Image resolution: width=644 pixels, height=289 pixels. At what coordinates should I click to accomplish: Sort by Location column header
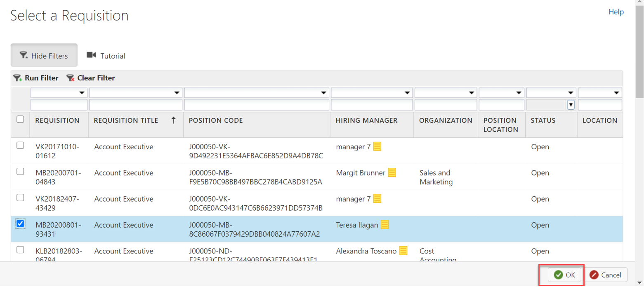pyautogui.click(x=600, y=120)
